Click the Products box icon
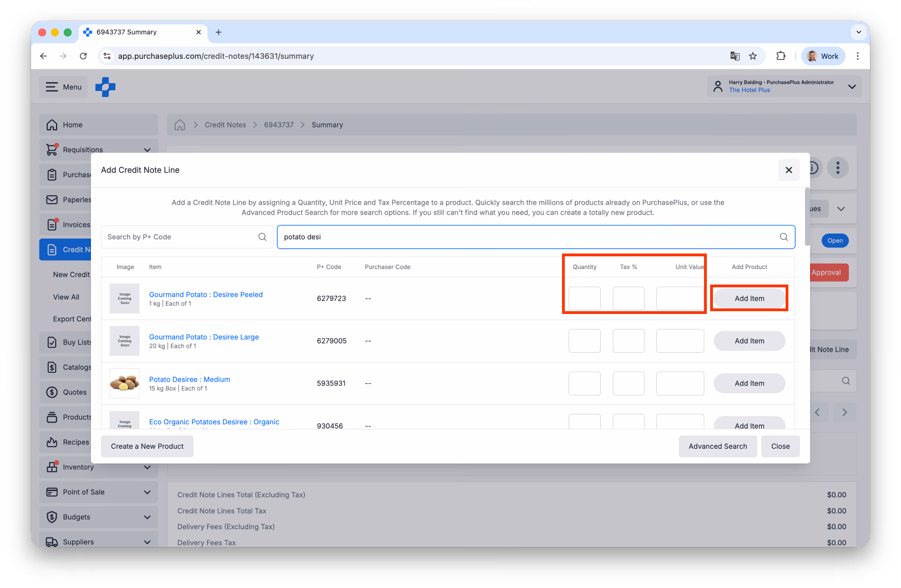Image resolution: width=901 pixels, height=588 pixels. pyautogui.click(x=52, y=417)
